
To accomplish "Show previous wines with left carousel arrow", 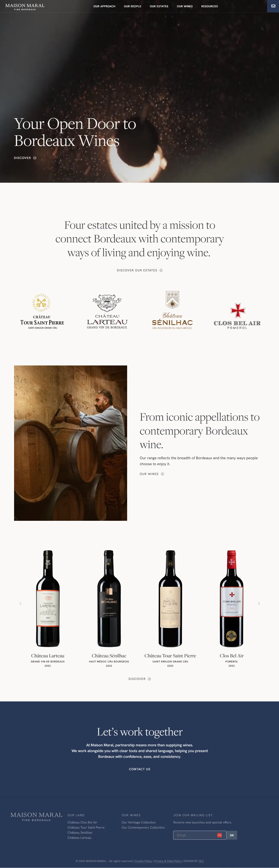I will click(x=20, y=603).
